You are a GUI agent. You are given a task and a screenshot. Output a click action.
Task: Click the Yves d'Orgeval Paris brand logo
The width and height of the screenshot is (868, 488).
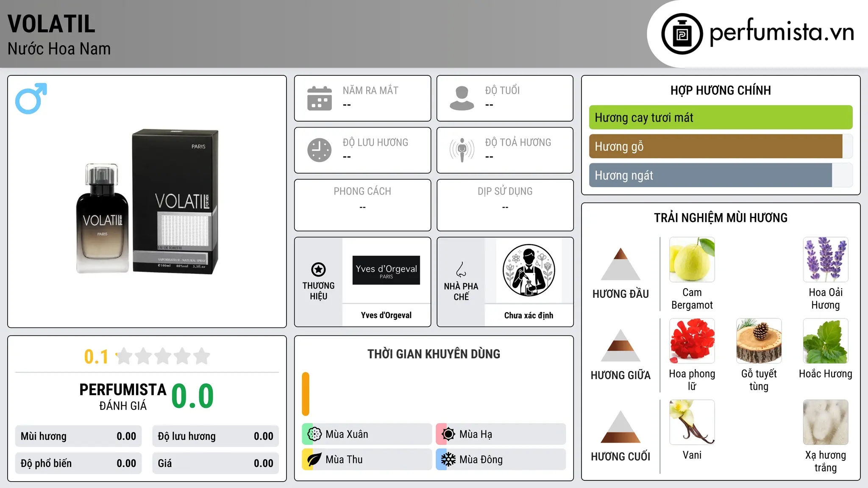click(386, 270)
